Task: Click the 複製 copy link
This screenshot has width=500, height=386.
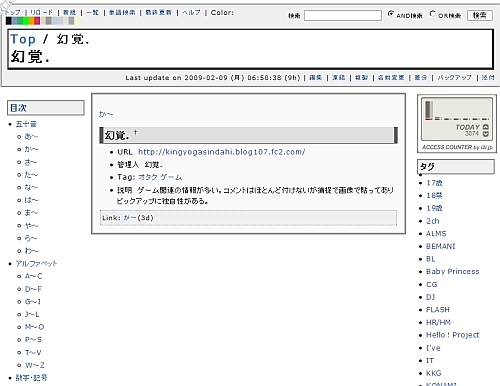Action: tap(361, 77)
